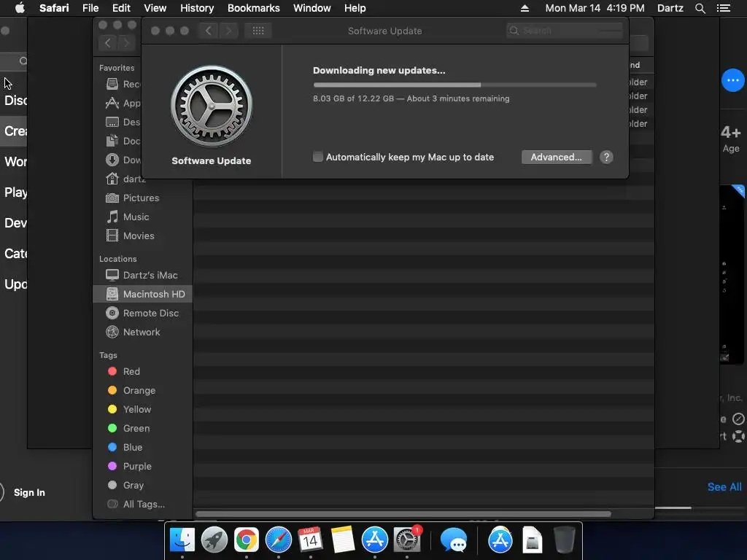
Task: Show all preferences grid icon
Action: [258, 31]
